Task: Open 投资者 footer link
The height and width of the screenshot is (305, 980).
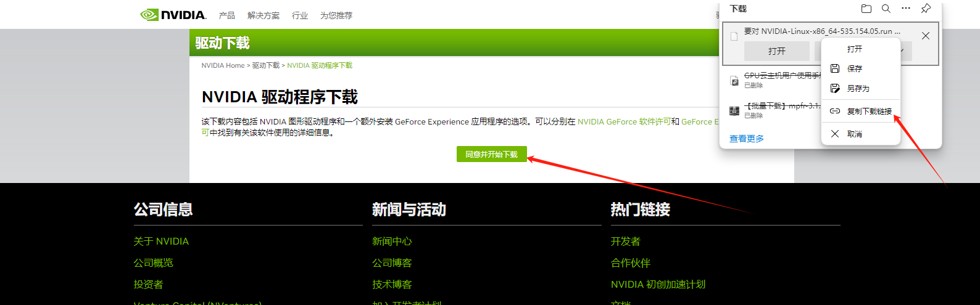Action: [x=149, y=285]
